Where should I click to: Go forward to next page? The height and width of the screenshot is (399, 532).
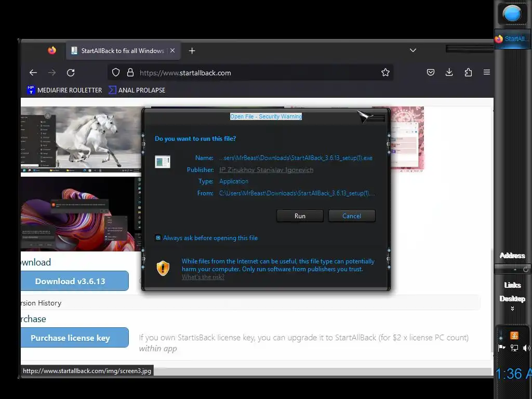pyautogui.click(x=52, y=73)
